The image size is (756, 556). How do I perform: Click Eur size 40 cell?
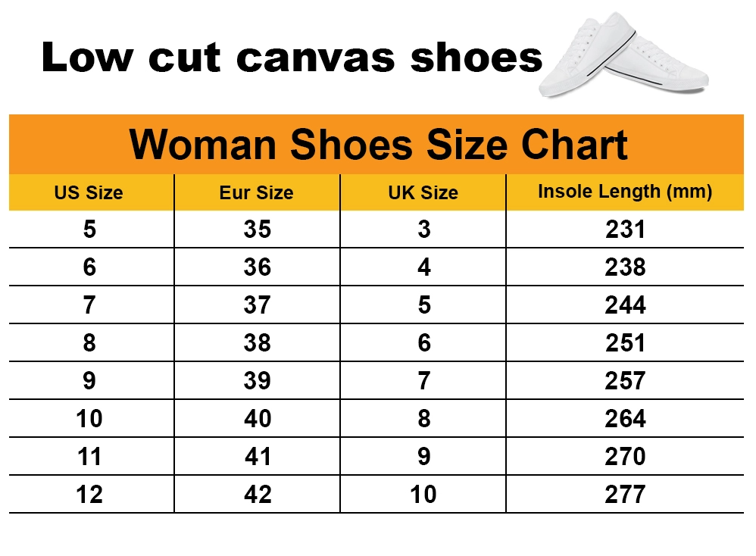[258, 419]
